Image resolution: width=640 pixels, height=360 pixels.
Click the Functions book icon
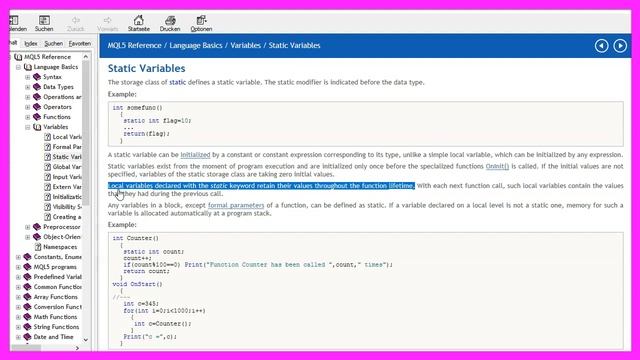37,117
